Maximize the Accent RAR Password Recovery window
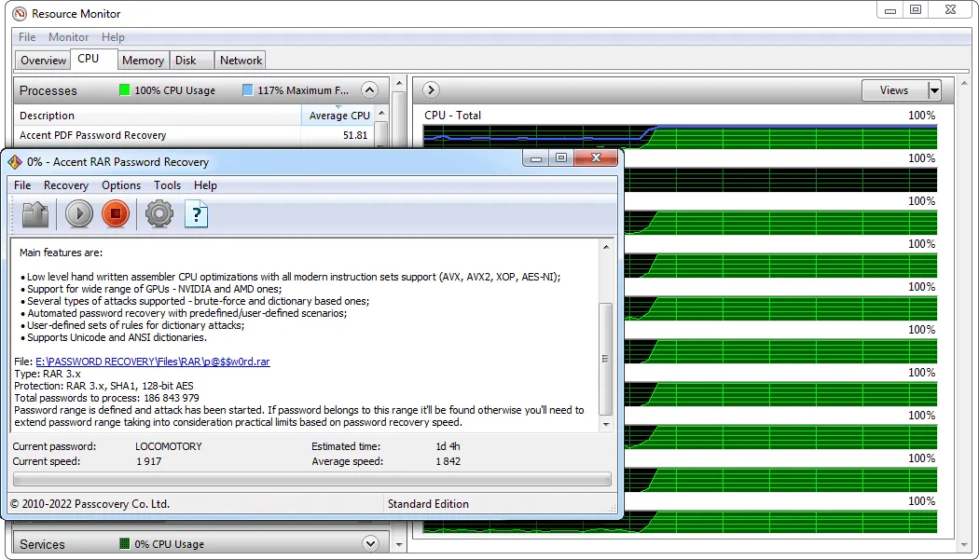This screenshot has width=979, height=560. pos(560,158)
